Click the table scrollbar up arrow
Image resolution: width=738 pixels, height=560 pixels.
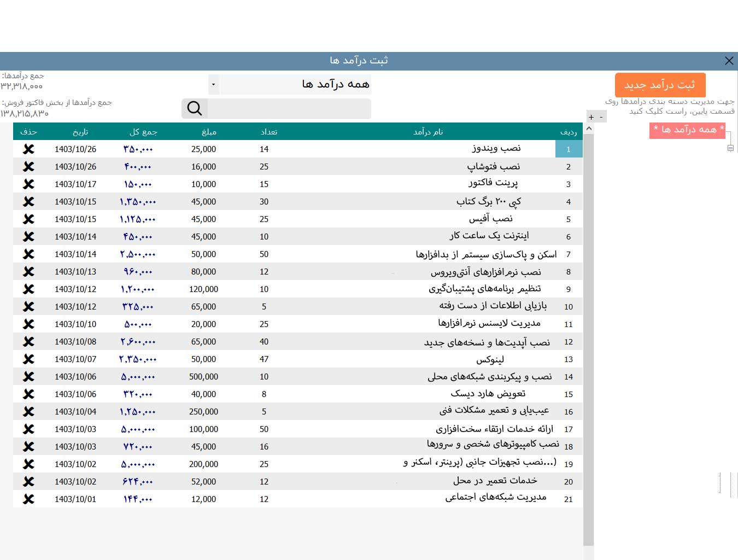pos(589,129)
